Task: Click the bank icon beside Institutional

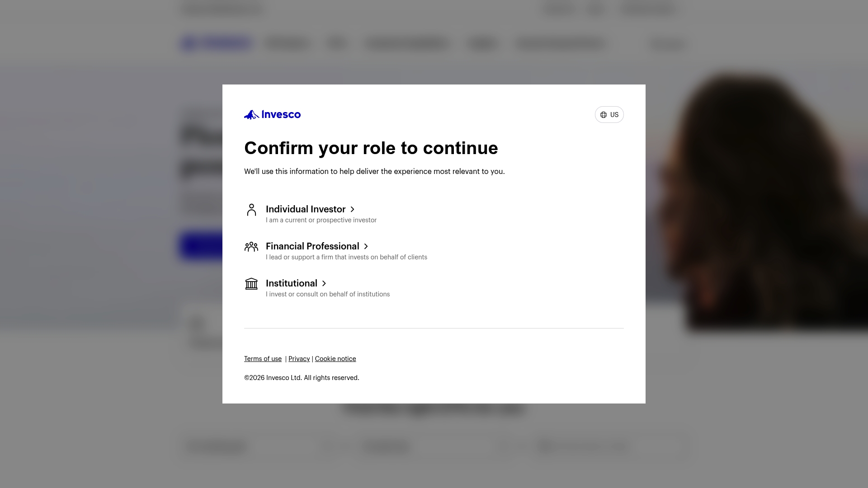Action: tap(251, 284)
